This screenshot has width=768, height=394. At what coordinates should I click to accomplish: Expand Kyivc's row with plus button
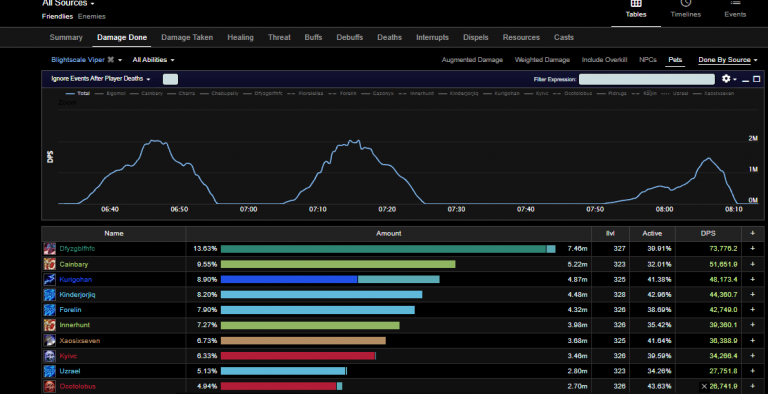pyautogui.click(x=752, y=356)
